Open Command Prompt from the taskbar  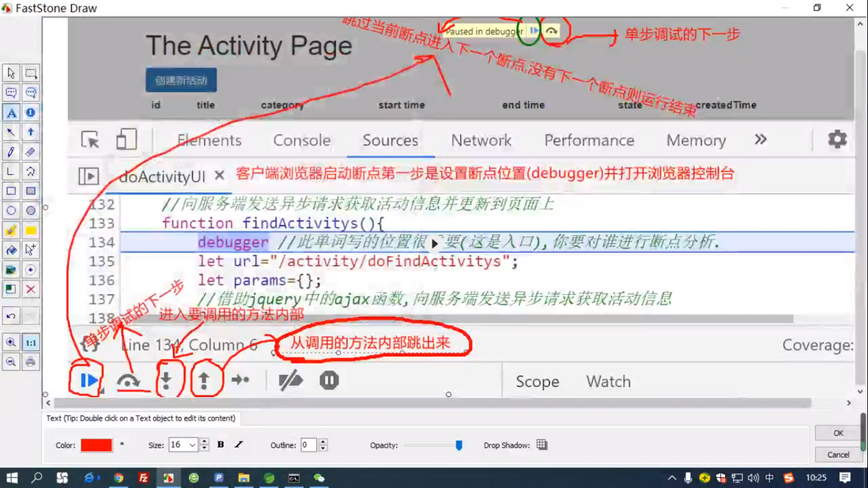294,478
